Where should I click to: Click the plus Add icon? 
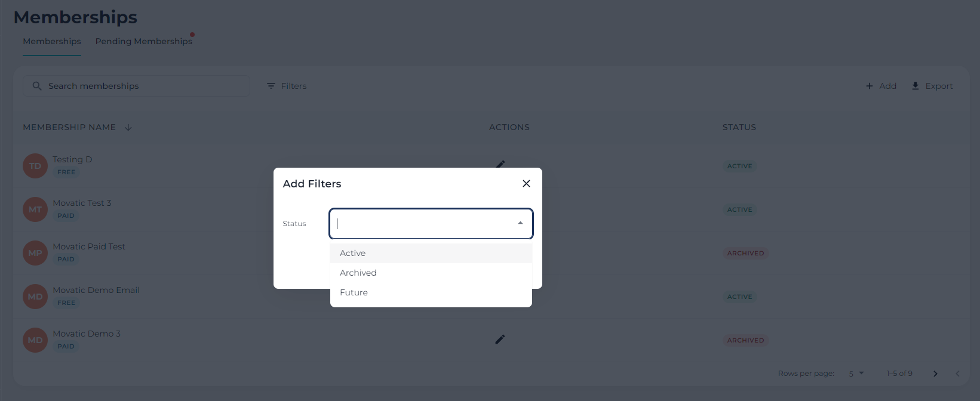[x=870, y=86]
